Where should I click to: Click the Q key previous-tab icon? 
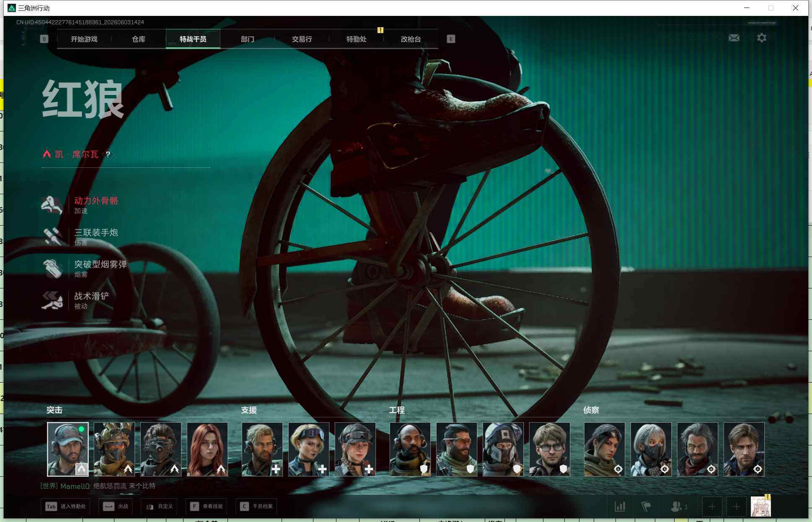tap(44, 39)
